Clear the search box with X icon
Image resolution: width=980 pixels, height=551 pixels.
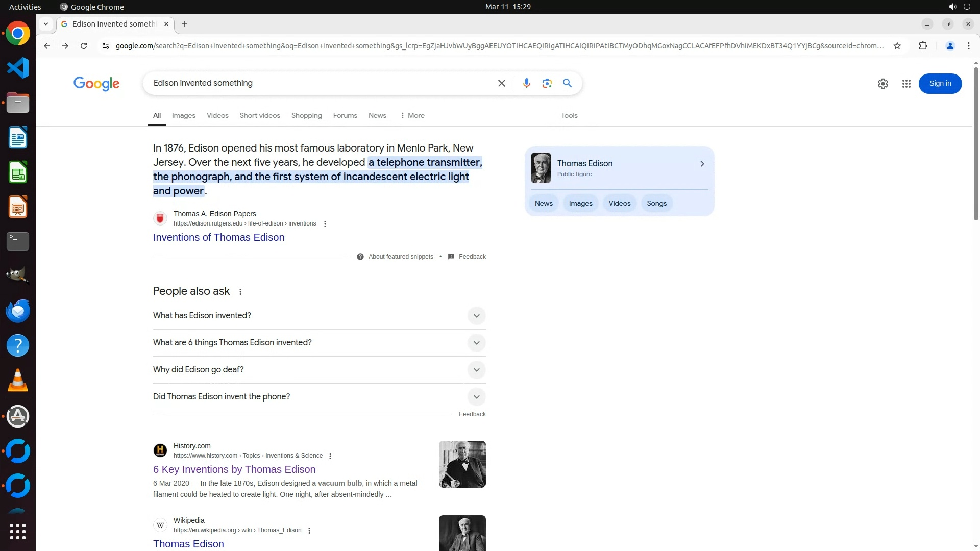coord(501,83)
